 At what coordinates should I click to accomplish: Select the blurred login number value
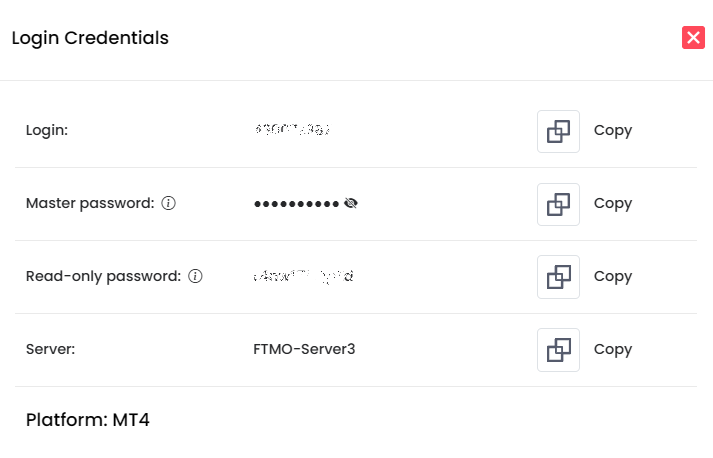point(292,130)
